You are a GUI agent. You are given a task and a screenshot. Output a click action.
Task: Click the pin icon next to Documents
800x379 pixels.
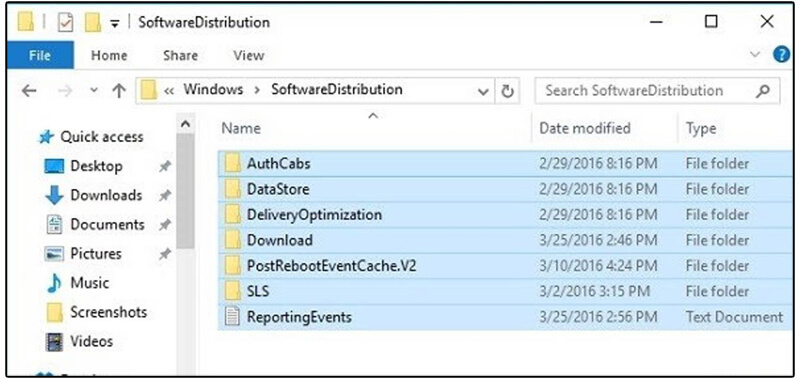(x=164, y=224)
